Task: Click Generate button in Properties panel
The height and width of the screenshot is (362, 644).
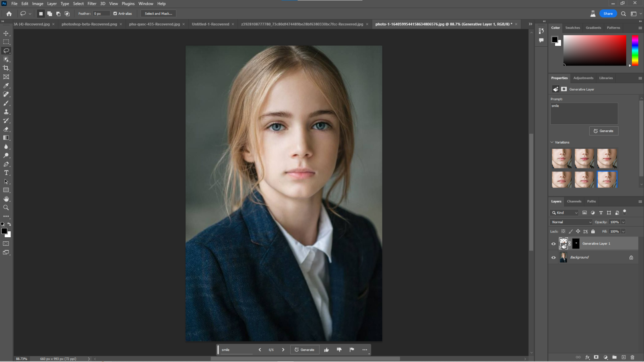Action: [604, 131]
